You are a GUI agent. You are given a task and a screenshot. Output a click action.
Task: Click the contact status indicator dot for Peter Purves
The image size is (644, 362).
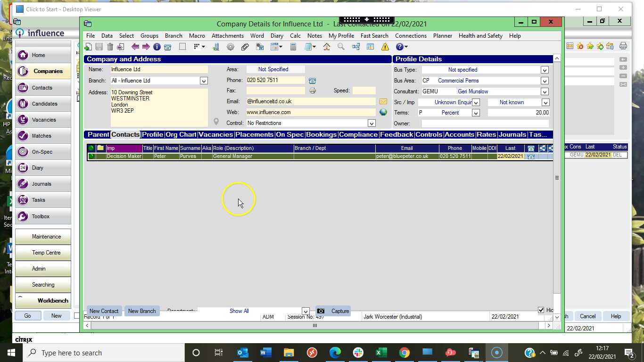(91, 156)
